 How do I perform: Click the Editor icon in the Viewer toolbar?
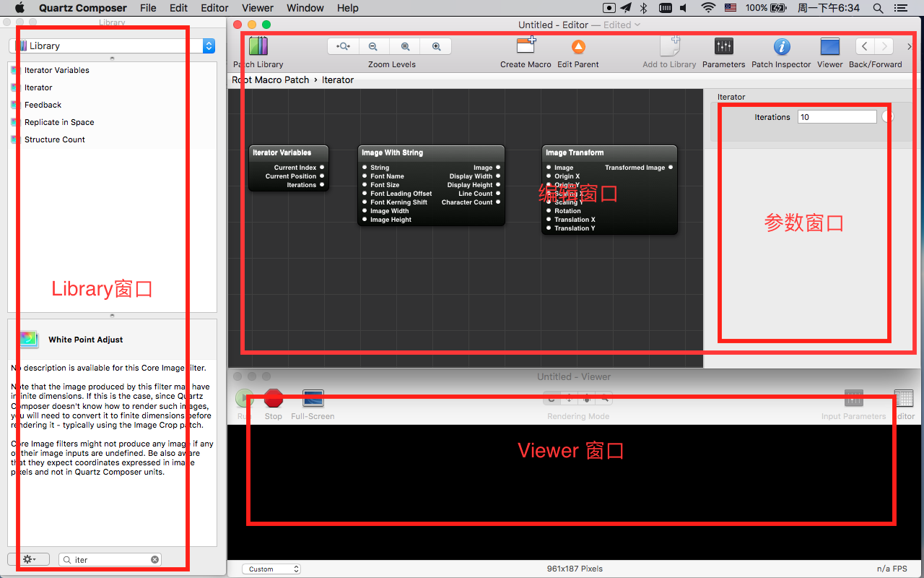coord(904,398)
